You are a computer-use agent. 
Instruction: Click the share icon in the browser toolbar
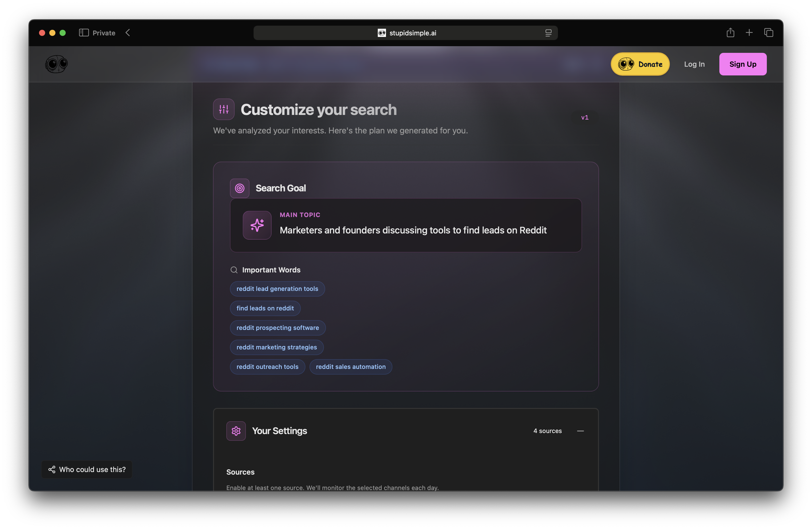tap(730, 32)
